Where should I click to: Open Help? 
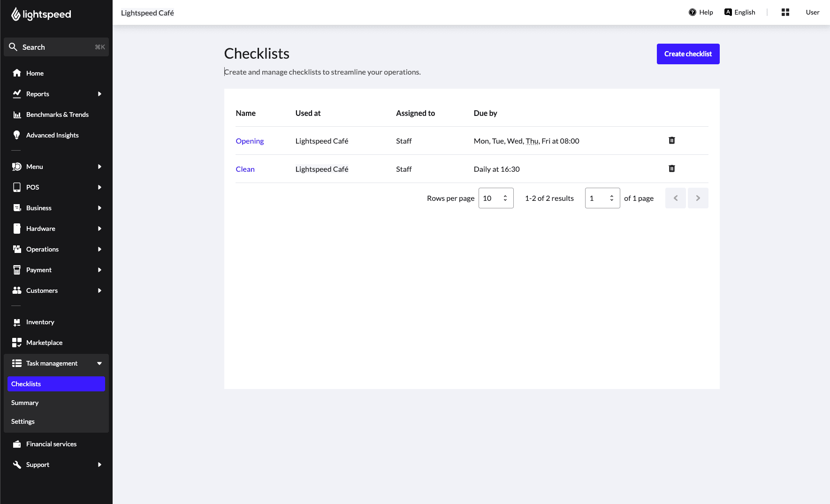(701, 12)
